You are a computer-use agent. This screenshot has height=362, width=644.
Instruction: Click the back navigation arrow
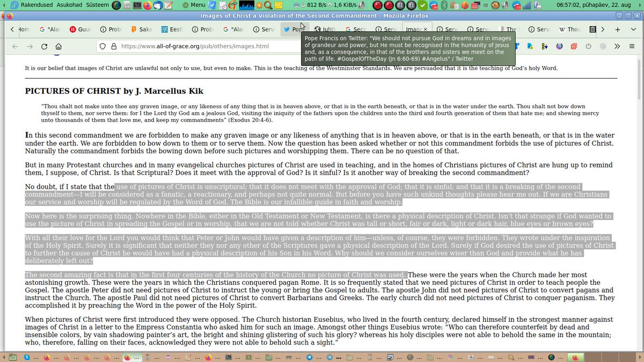point(15,46)
